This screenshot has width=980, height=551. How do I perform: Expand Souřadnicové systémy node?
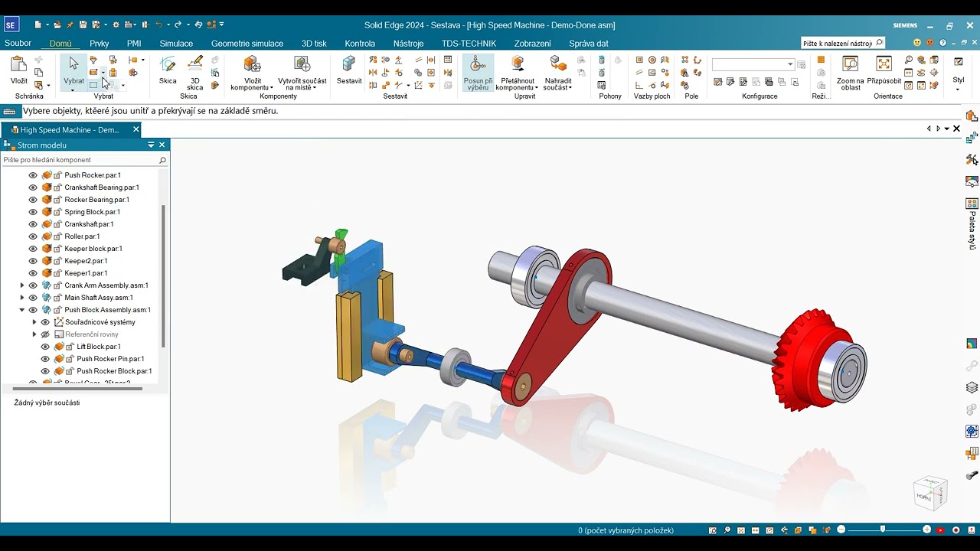(x=34, y=322)
